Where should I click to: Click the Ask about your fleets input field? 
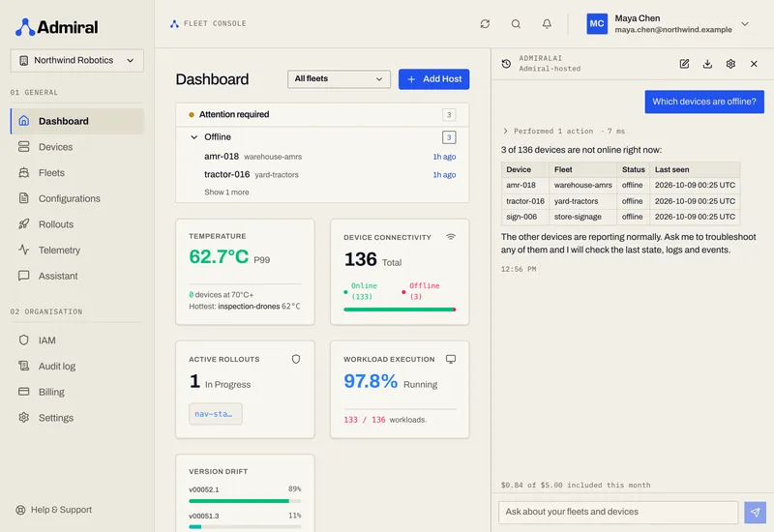coord(618,513)
